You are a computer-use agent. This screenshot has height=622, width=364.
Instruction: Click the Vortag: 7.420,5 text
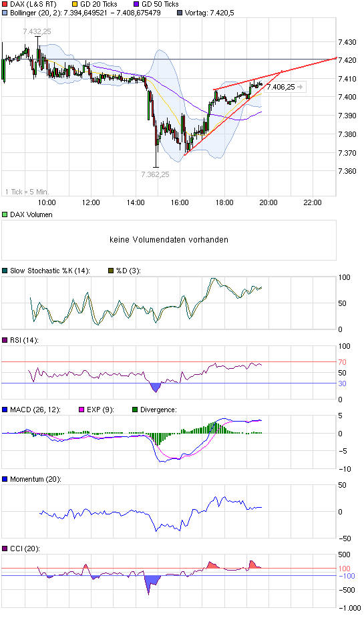coord(209,13)
